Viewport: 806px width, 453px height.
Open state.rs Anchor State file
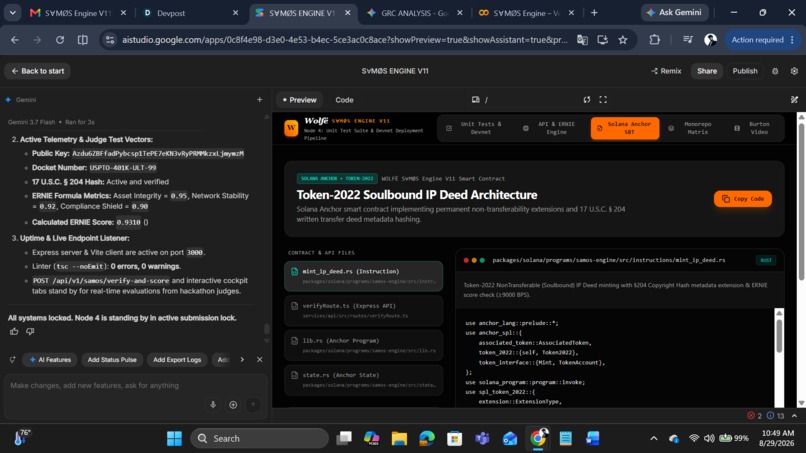tap(363, 379)
